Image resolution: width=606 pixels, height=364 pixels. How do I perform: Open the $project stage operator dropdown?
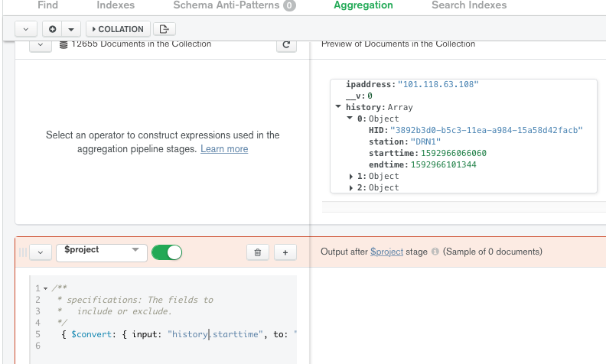tap(101, 251)
